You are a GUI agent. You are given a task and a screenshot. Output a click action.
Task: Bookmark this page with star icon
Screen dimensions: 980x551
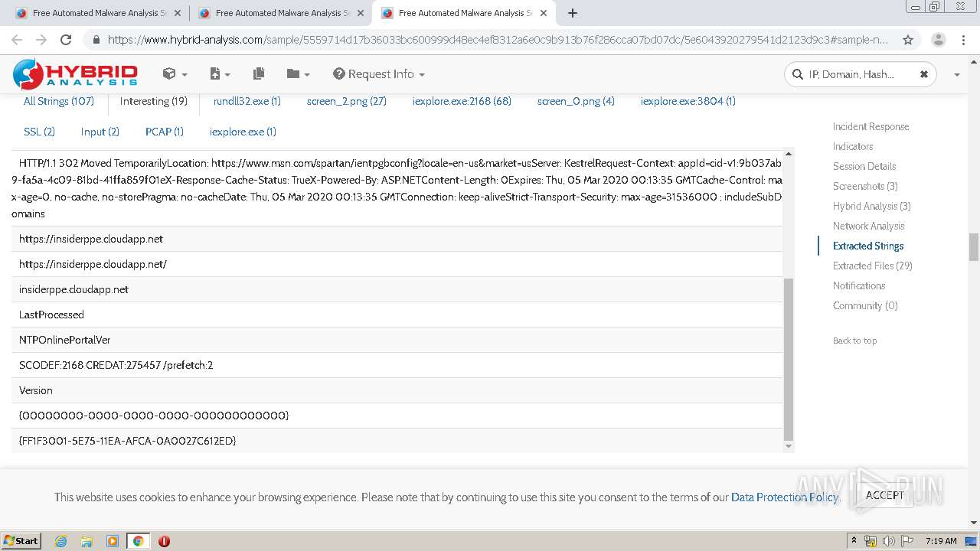coord(908,40)
